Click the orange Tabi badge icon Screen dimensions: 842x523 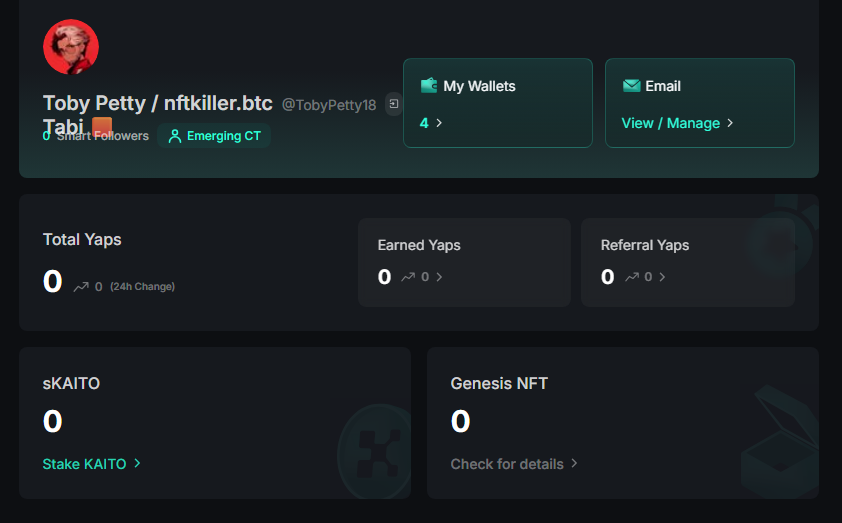pyautogui.click(x=102, y=127)
